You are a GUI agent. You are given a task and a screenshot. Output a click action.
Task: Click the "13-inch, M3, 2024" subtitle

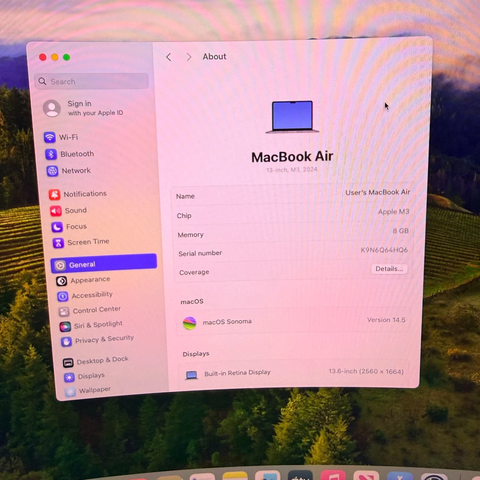[x=292, y=170]
